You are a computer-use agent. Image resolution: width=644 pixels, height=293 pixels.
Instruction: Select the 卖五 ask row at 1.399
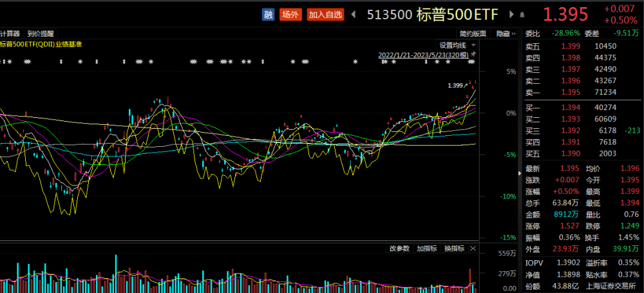(x=582, y=46)
